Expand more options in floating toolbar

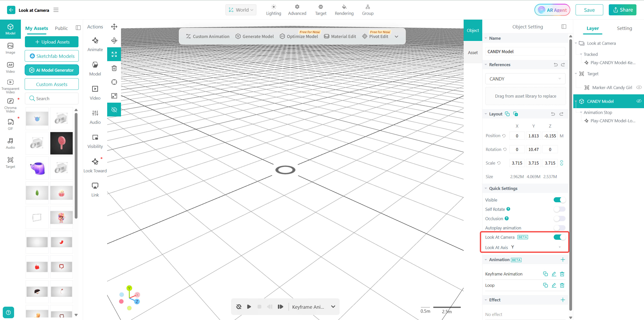tap(396, 36)
